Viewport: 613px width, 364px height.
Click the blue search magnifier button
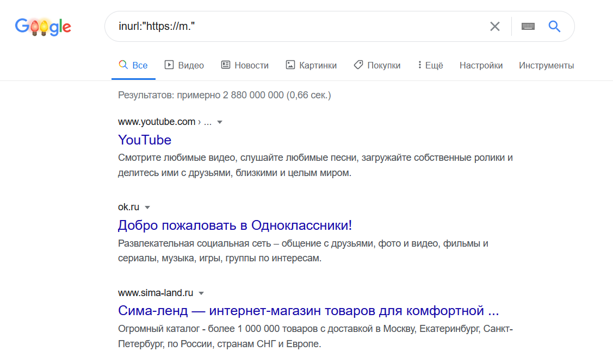click(x=554, y=27)
